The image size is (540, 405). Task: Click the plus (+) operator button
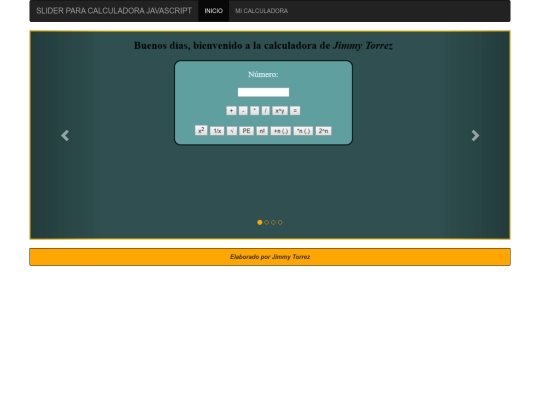[x=231, y=111]
